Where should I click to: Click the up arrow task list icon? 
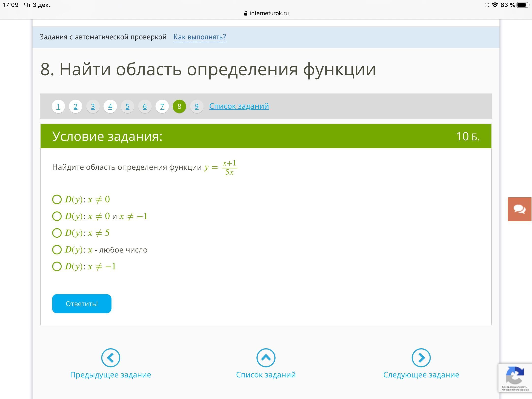click(266, 358)
